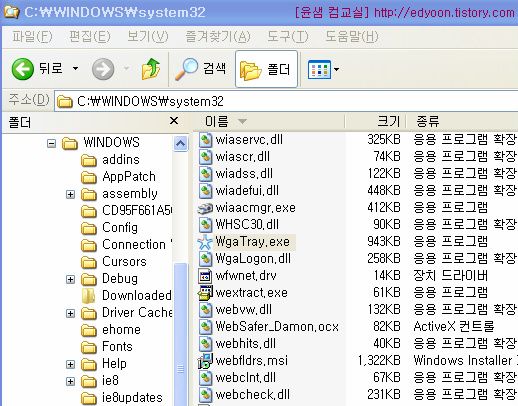518x406 pixels.
Task: Select the ehome folder icon
Action: [89, 330]
